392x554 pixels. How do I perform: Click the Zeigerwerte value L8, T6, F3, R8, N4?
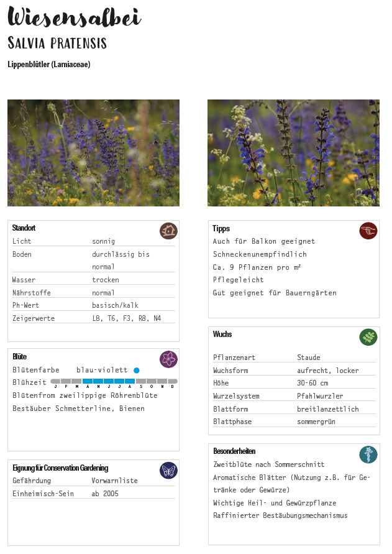pos(126,318)
